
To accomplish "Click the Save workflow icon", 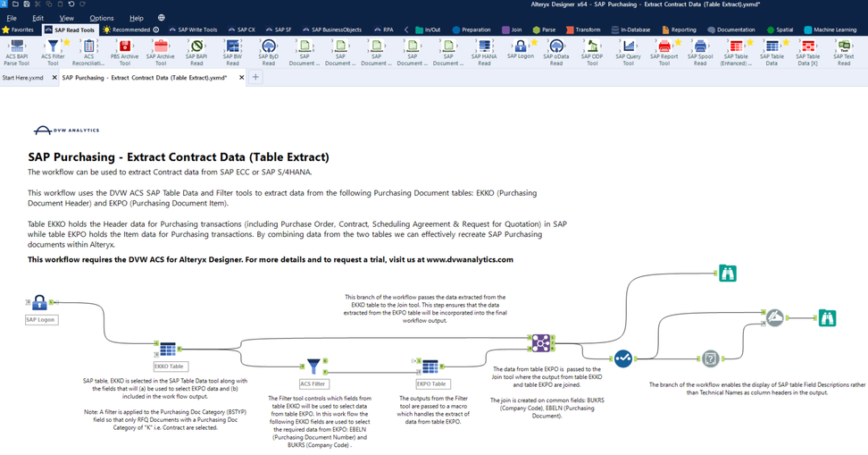I will click(x=26, y=4).
